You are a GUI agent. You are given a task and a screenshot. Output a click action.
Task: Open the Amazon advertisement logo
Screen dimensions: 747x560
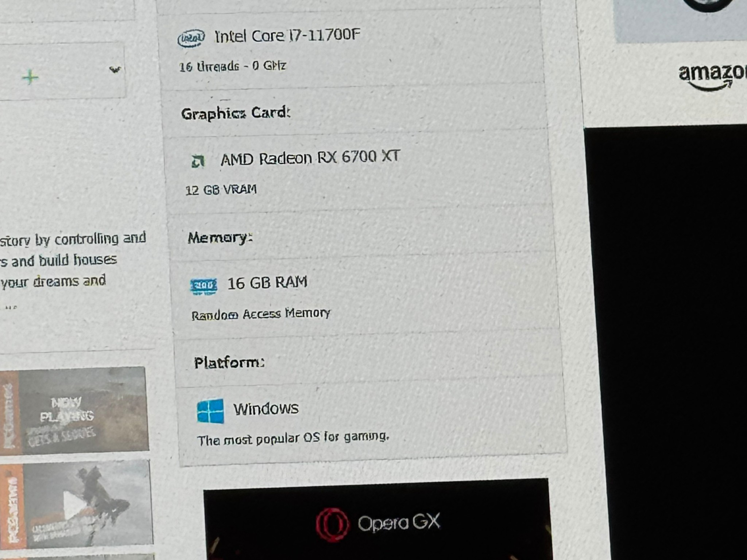coord(711,77)
